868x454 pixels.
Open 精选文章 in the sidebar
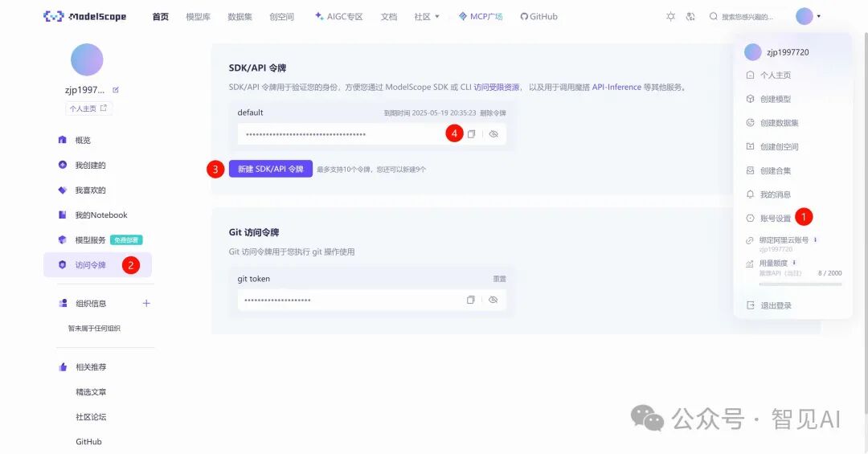(x=91, y=392)
